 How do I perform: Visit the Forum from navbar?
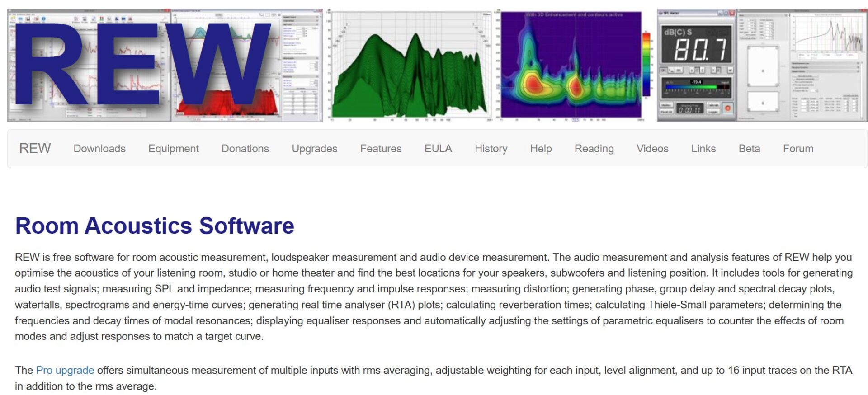pos(798,149)
